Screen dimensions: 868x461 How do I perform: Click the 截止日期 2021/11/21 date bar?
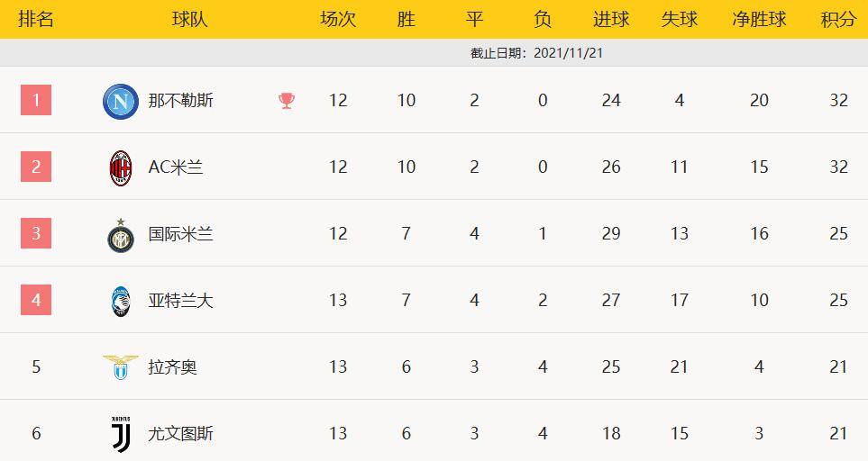coord(536,53)
